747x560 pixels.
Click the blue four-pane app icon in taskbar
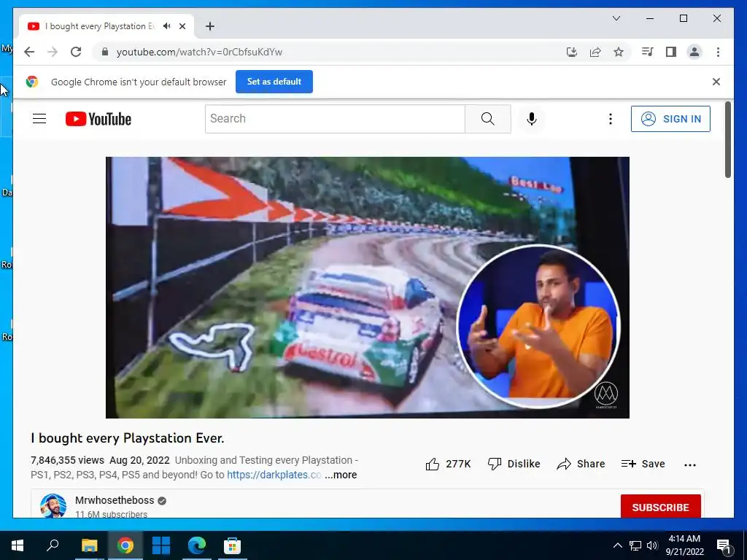click(161, 545)
